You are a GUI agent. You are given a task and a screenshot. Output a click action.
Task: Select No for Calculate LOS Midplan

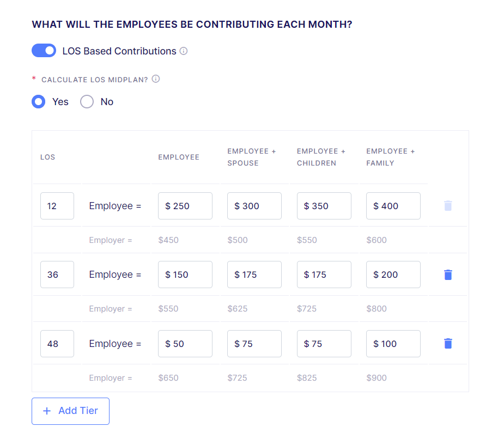[x=87, y=102]
